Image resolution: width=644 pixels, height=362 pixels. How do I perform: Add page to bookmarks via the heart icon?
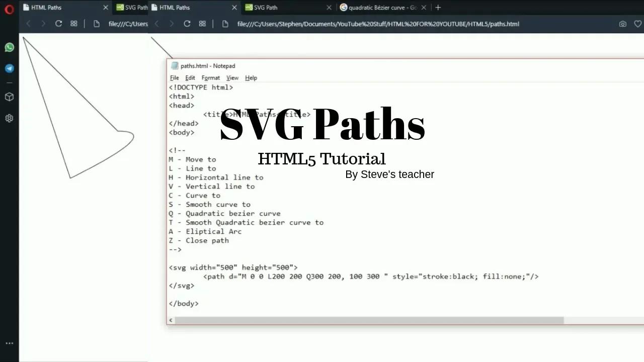637,24
